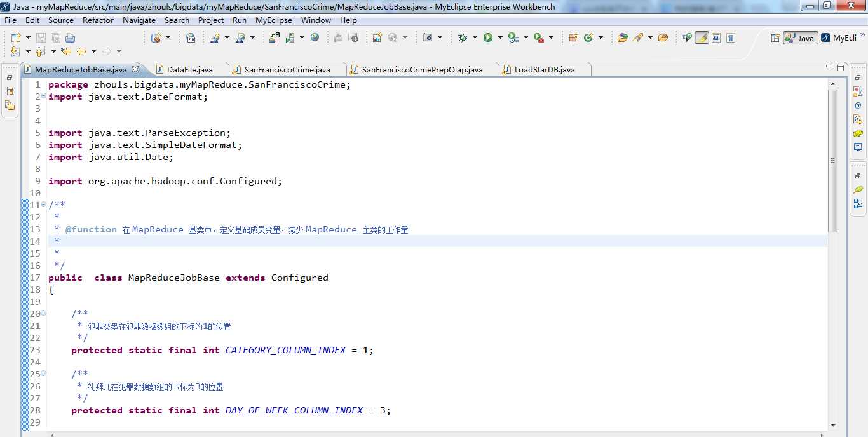Minimize the editor area
868x437 pixels.
(x=829, y=67)
